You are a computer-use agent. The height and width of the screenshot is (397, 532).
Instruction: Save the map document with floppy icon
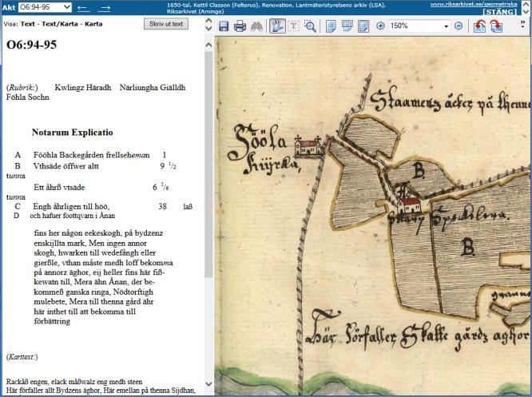pos(224,26)
